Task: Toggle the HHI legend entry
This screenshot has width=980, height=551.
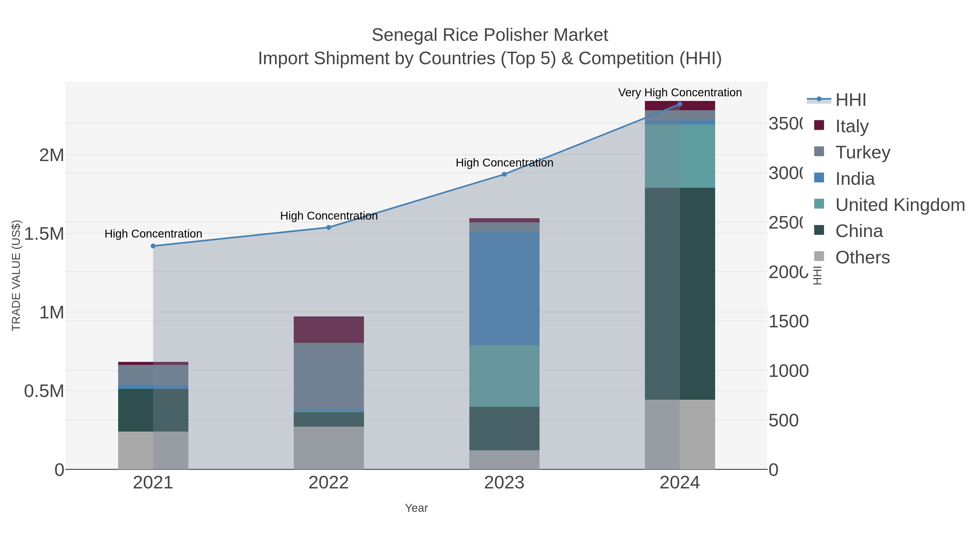Action: pos(836,100)
